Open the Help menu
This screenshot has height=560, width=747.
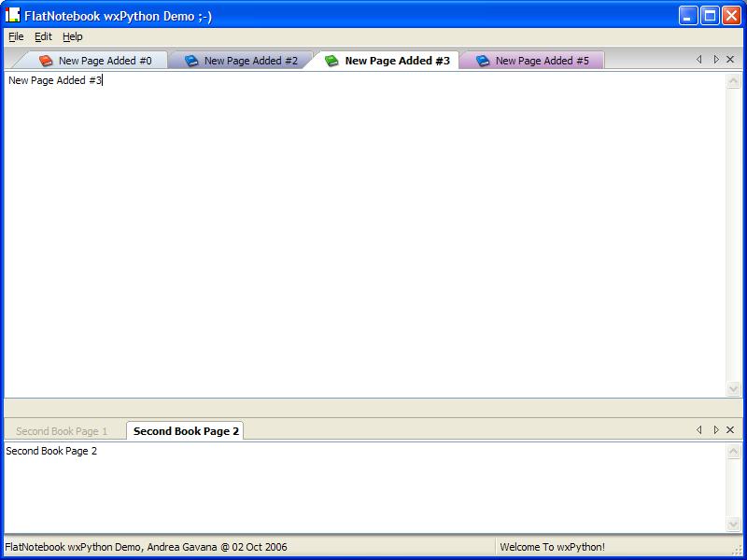[x=73, y=36]
